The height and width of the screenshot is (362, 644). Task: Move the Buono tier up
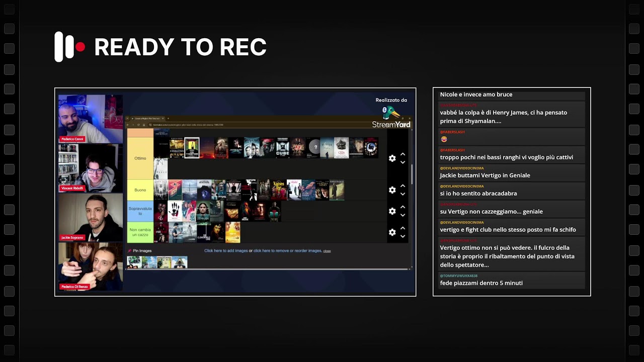pos(403,186)
